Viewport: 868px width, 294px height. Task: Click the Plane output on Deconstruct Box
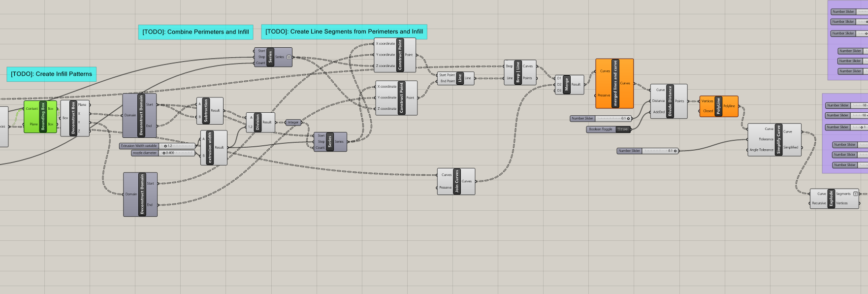[82, 105]
